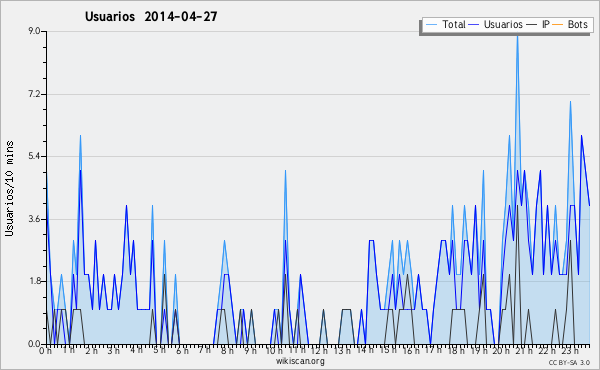Screen dimensions: 600x370
Task: Click the y-axis value "5.4"
Action: pyautogui.click(x=34, y=156)
